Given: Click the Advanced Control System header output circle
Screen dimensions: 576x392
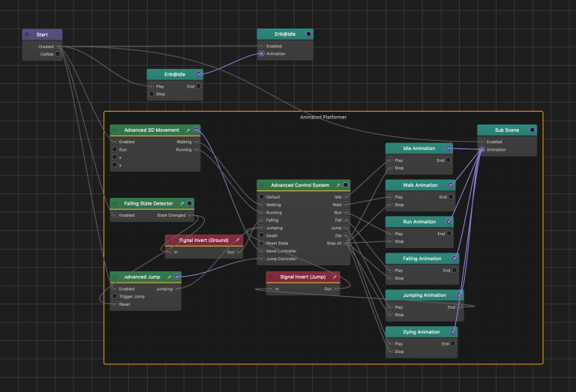Looking at the screenshot, I should coord(346,185).
